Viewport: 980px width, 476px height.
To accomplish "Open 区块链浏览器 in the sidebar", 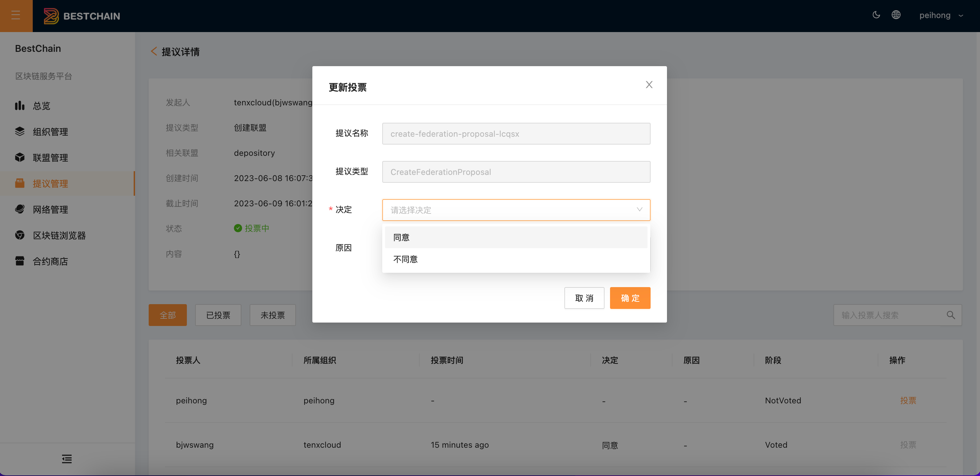I will pyautogui.click(x=67, y=235).
